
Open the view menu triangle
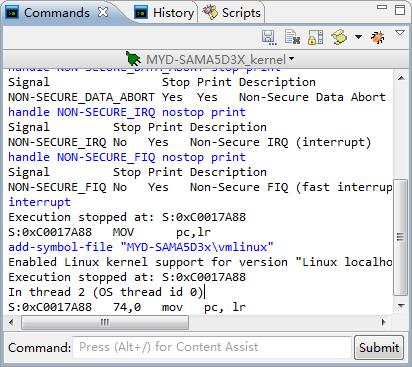[400, 32]
